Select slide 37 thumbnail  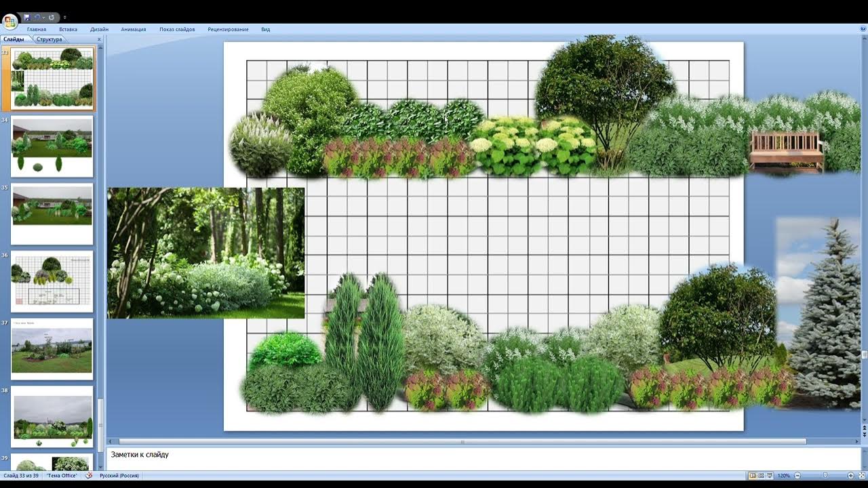click(52, 349)
